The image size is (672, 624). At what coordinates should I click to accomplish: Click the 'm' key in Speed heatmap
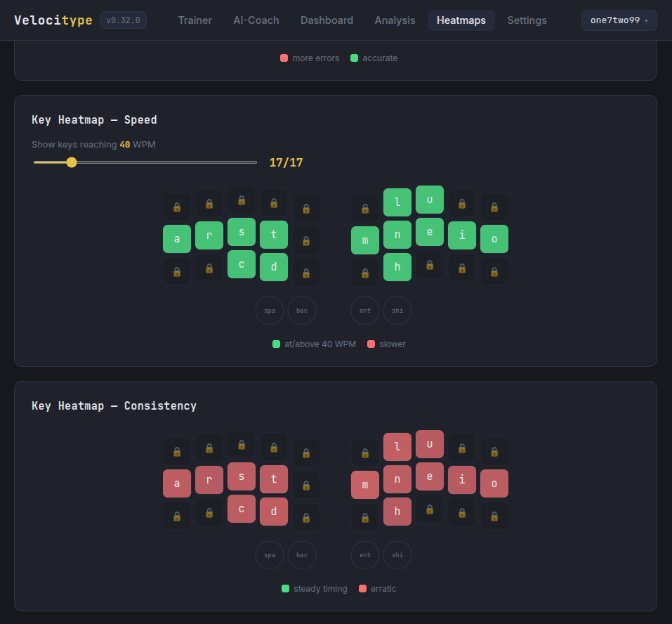(365, 240)
